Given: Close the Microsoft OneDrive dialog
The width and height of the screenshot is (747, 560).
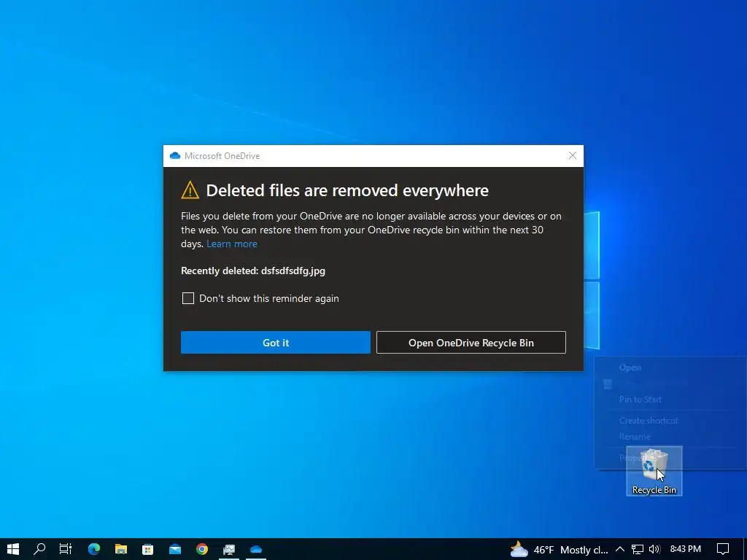Looking at the screenshot, I should [x=573, y=156].
